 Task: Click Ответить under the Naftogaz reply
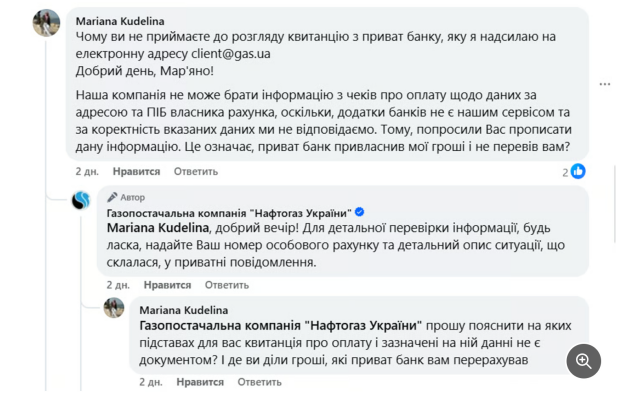tap(227, 285)
